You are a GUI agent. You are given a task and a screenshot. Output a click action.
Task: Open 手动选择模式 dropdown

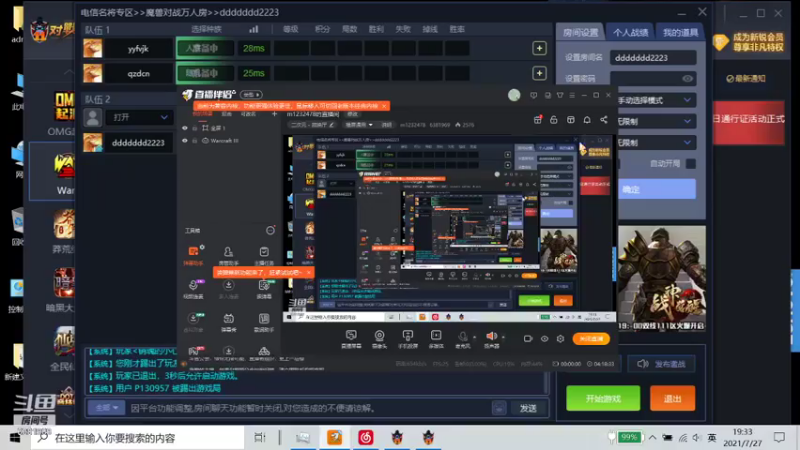[655, 101]
